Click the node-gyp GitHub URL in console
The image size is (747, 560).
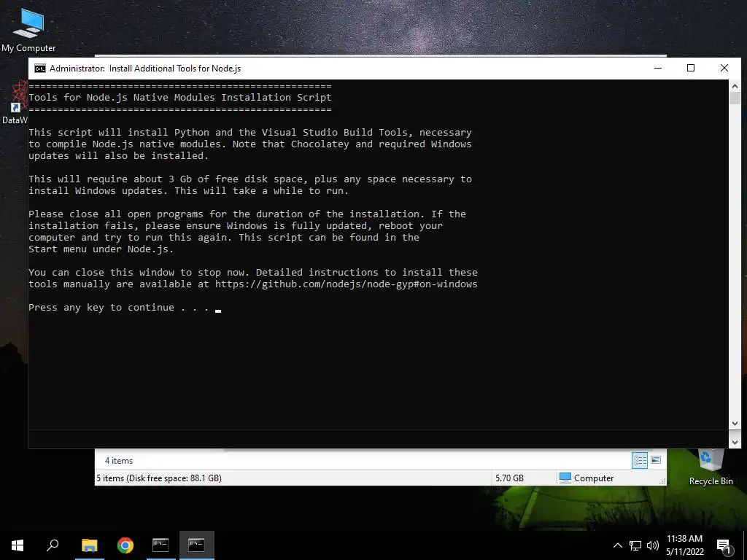tap(346, 284)
